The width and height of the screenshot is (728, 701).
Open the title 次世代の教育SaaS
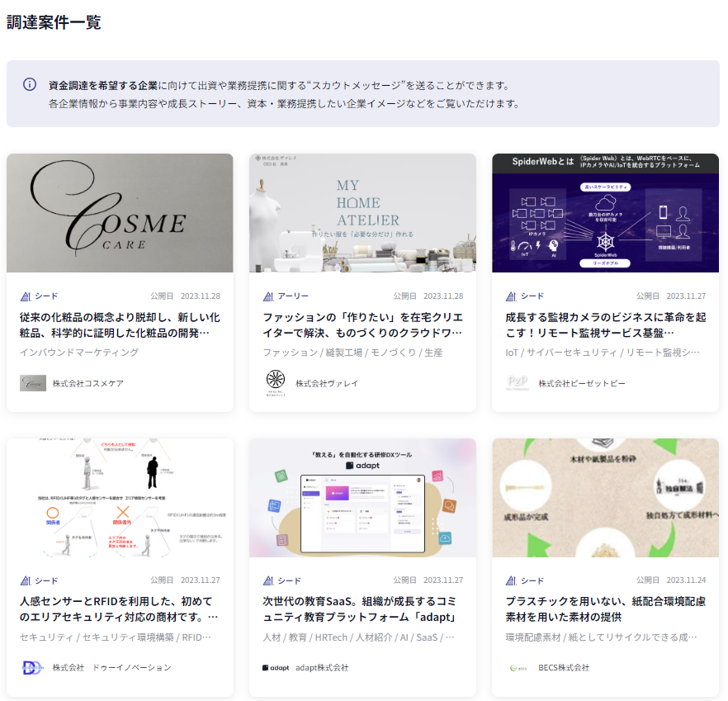[360, 609]
